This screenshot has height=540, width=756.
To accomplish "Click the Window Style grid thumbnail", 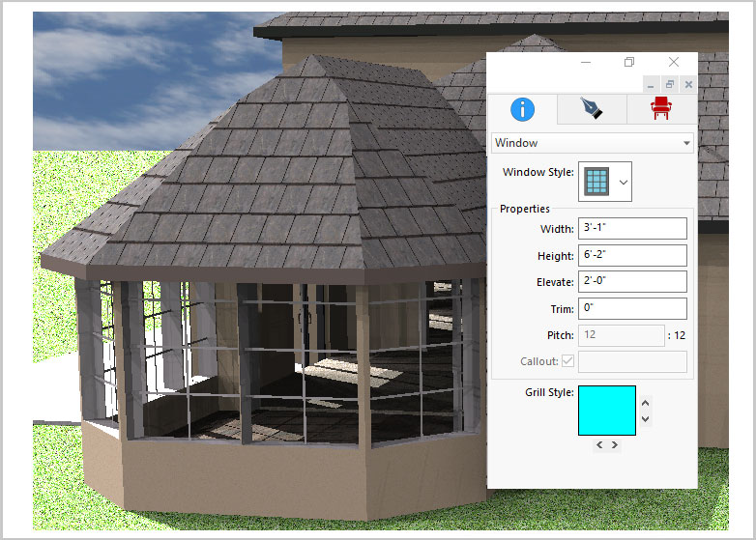I will (596, 182).
